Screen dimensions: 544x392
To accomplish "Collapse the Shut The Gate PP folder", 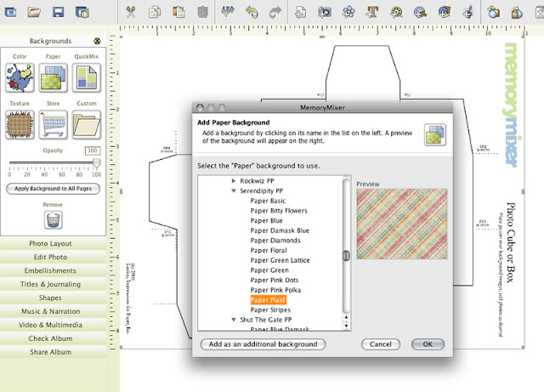I will pyautogui.click(x=234, y=320).
